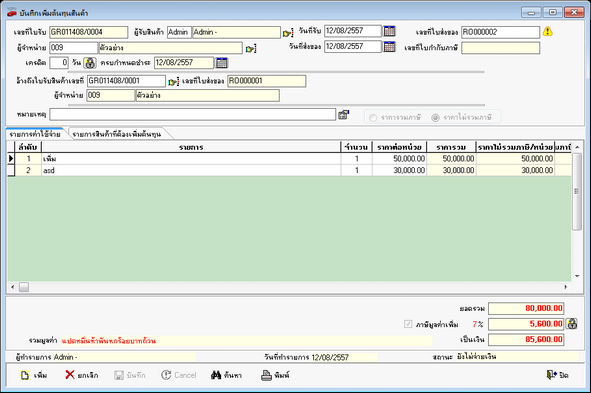Image resolution: width=591 pixels, height=393 pixels.
Task: Click horizontal scrollbar left arrow
Action: tap(12, 287)
